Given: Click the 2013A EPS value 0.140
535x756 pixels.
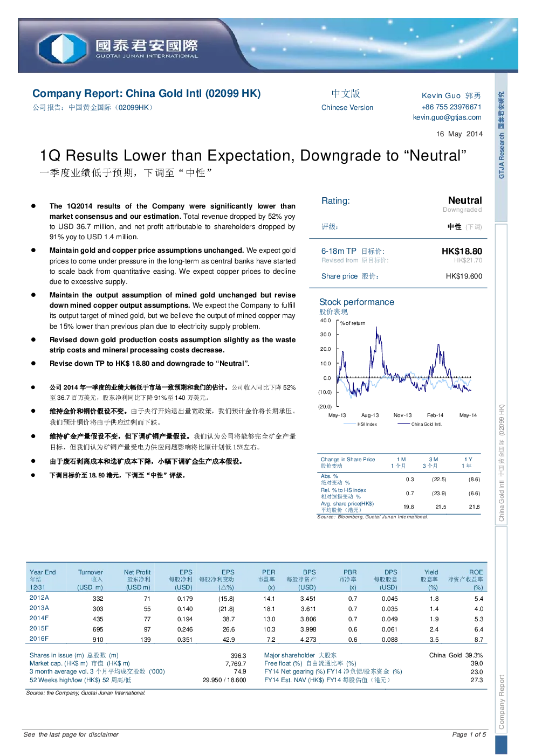Looking at the screenshot, I should coord(185,609).
